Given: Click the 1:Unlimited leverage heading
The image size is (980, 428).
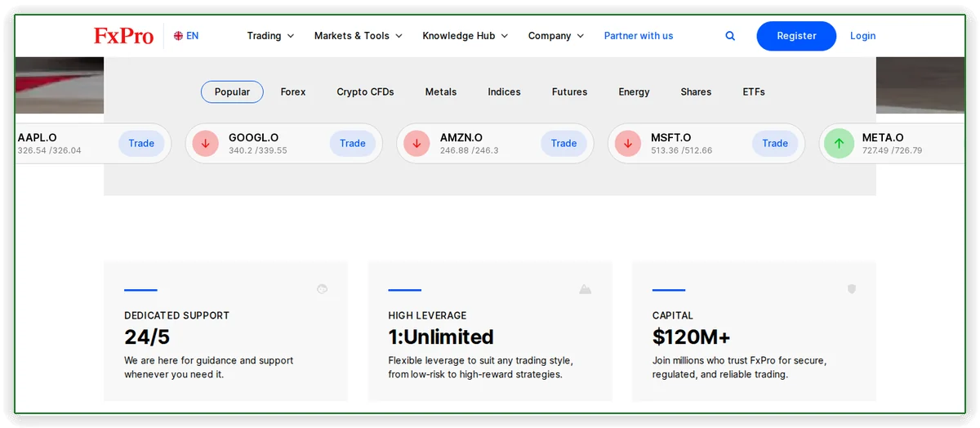Looking at the screenshot, I should click(x=441, y=337).
